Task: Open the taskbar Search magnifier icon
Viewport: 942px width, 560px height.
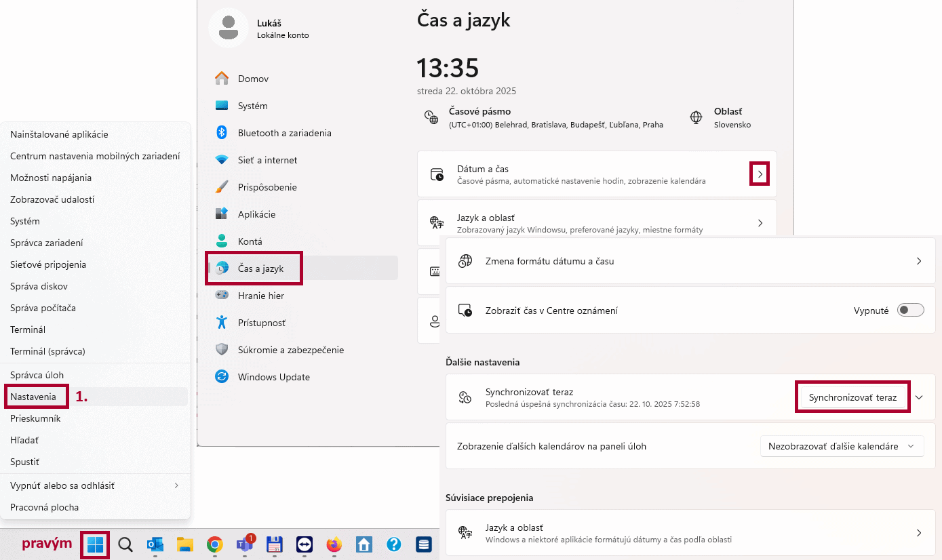Action: (x=125, y=544)
